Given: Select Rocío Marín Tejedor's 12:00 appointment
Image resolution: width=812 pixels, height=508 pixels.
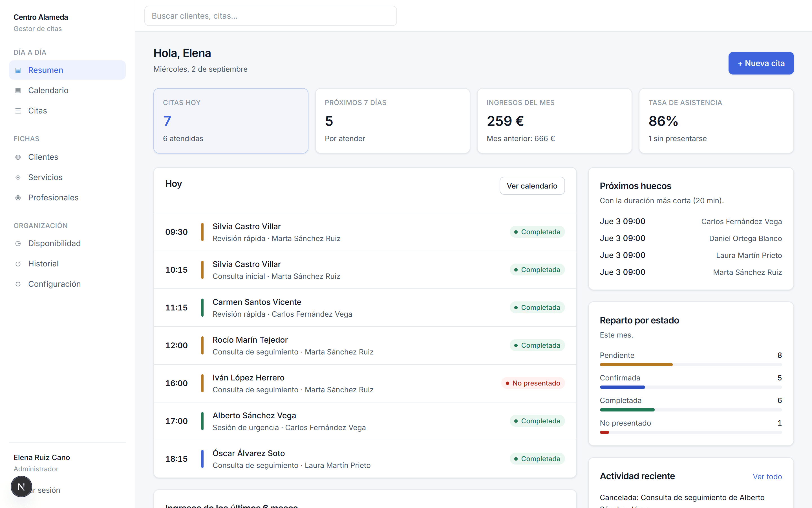Looking at the screenshot, I should [365, 346].
